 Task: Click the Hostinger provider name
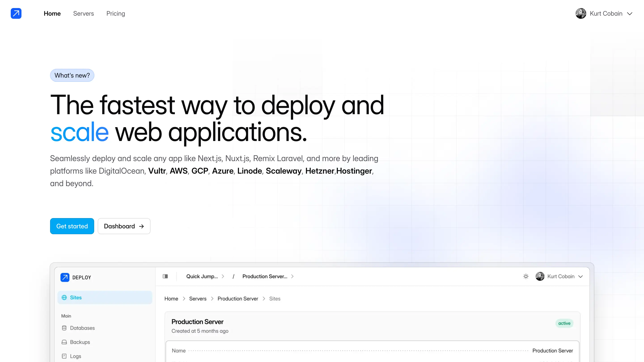354,171
